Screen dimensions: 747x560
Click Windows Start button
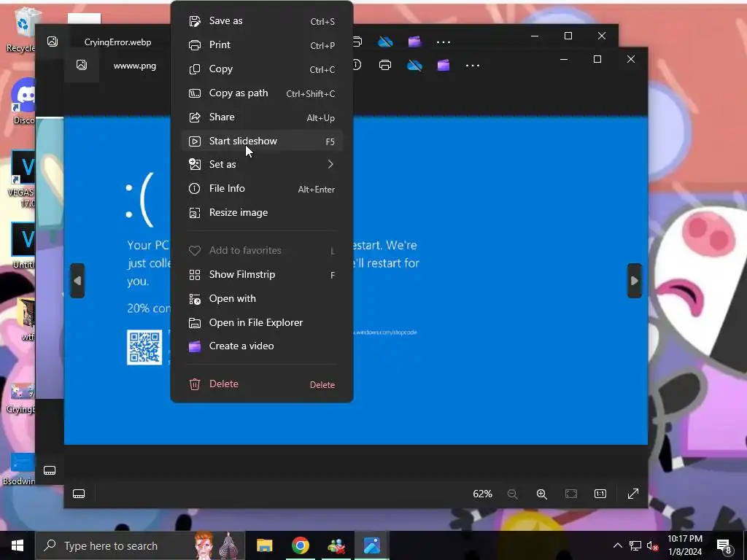pyautogui.click(x=18, y=545)
